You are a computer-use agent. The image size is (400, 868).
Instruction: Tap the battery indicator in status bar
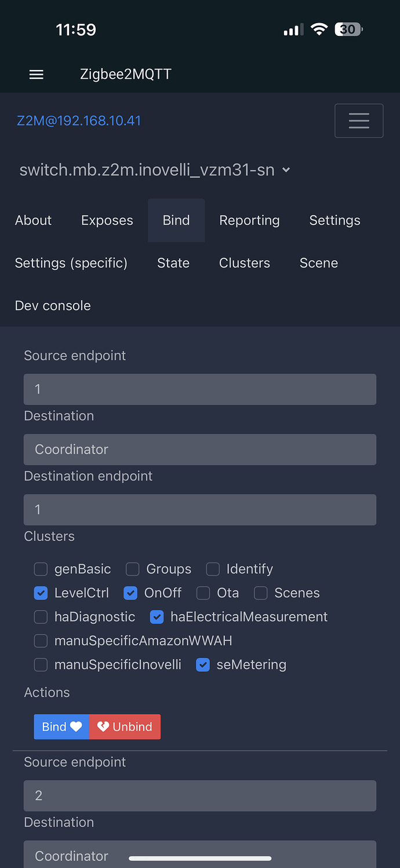click(x=348, y=30)
